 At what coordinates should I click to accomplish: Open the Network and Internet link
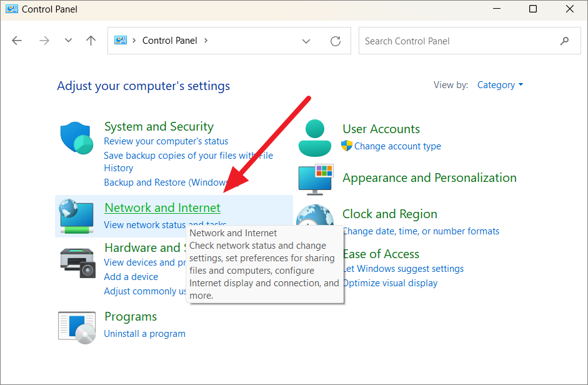[162, 207]
